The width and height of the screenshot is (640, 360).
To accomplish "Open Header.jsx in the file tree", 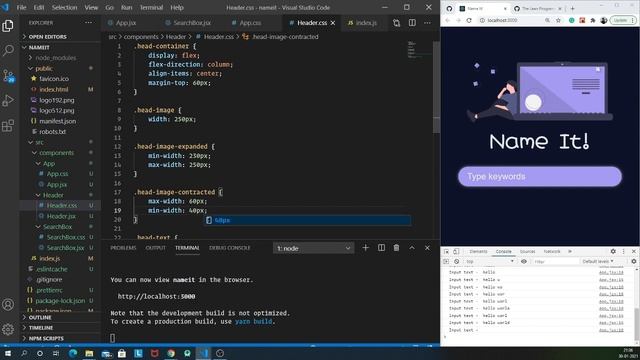I will 61,216.
